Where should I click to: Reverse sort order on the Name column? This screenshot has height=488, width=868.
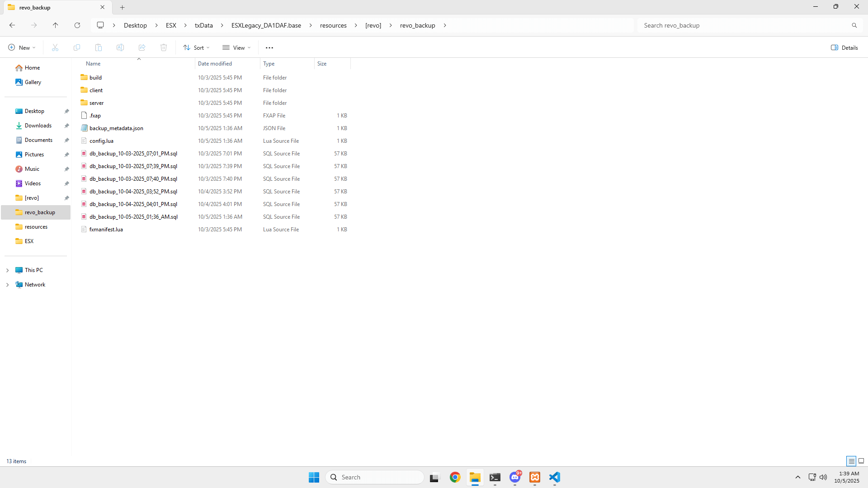coord(93,63)
